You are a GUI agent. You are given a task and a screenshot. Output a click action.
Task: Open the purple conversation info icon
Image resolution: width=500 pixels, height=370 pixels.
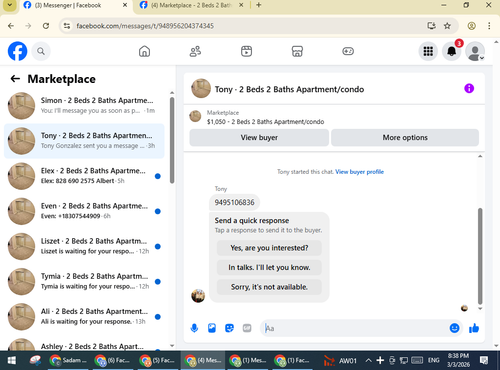(469, 89)
